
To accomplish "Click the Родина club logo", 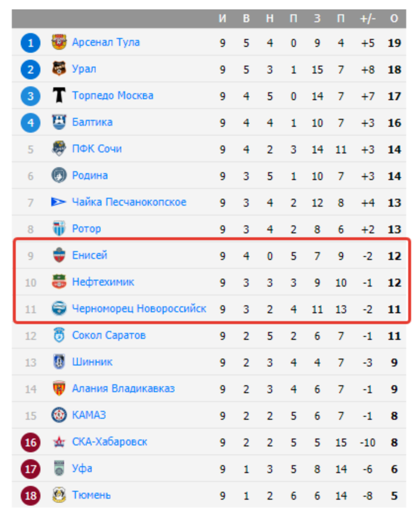I will [59, 176].
